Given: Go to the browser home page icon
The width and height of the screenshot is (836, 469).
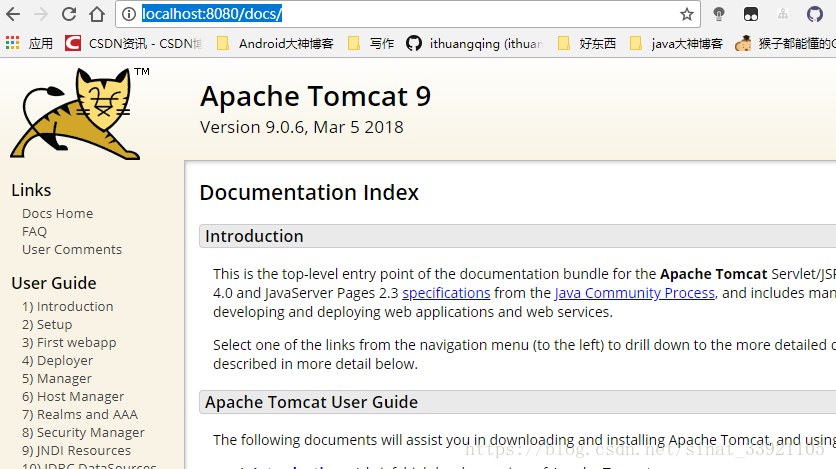Looking at the screenshot, I should pyautogui.click(x=97, y=14).
